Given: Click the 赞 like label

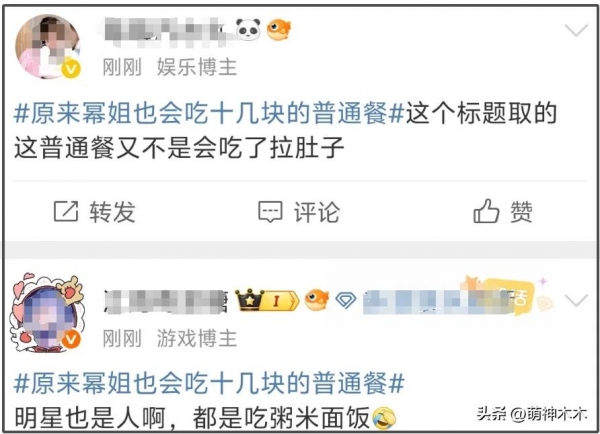Looking at the screenshot, I should coord(521,212).
